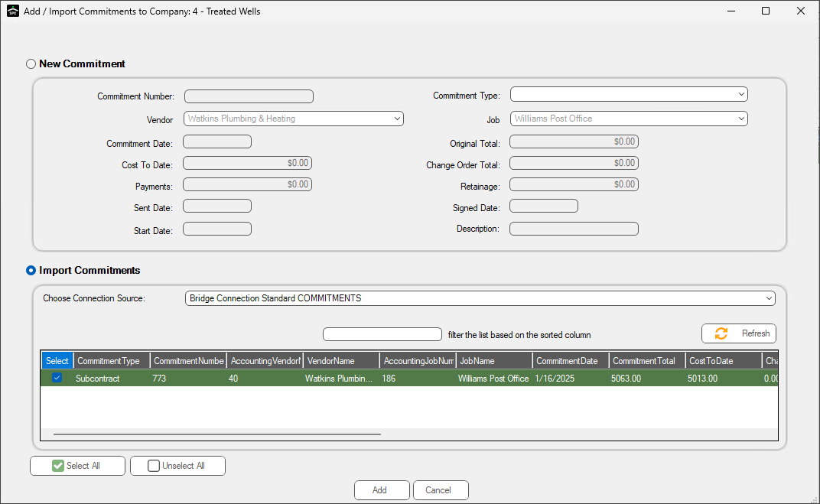Viewport: 820px width, 504px height.
Task: Sort by the CommitmentType column header
Action: coord(112,361)
